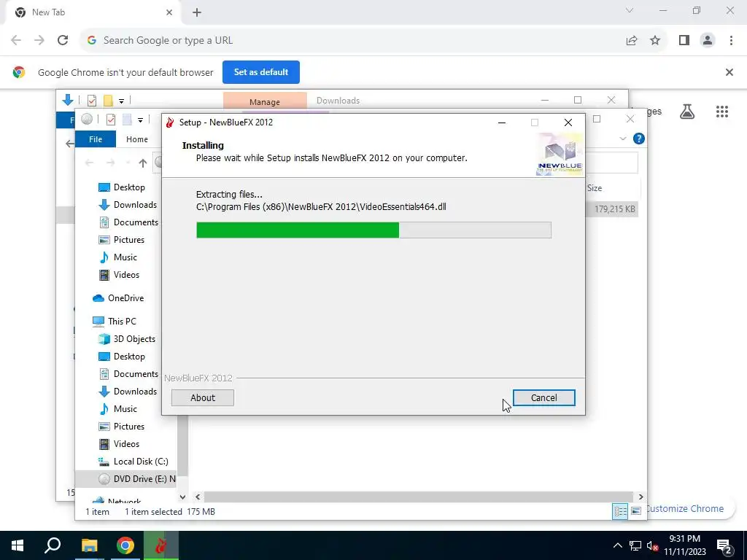The height and width of the screenshot is (560, 747).
Task: Share this page via share icon
Action: point(632,41)
